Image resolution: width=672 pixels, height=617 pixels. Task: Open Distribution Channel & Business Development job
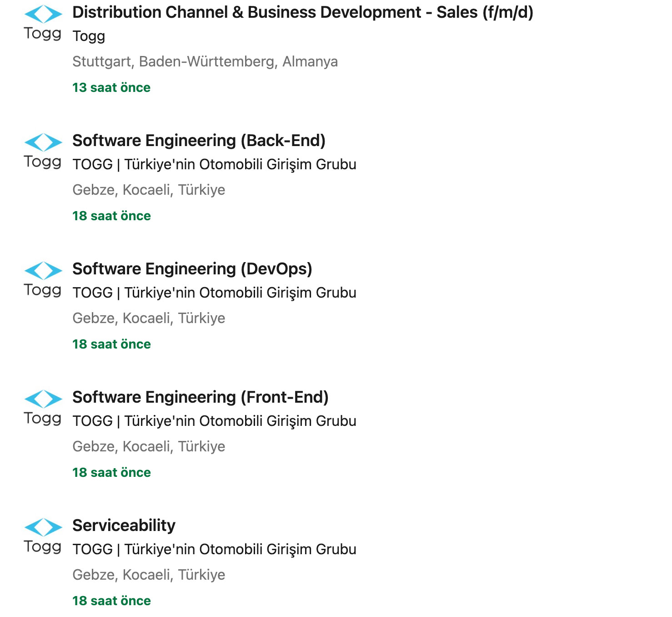tap(302, 12)
